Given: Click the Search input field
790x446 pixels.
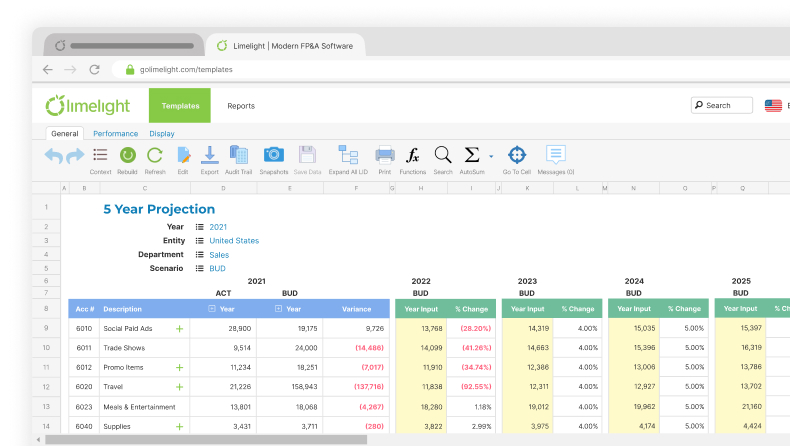Looking at the screenshot, I should coord(721,105).
